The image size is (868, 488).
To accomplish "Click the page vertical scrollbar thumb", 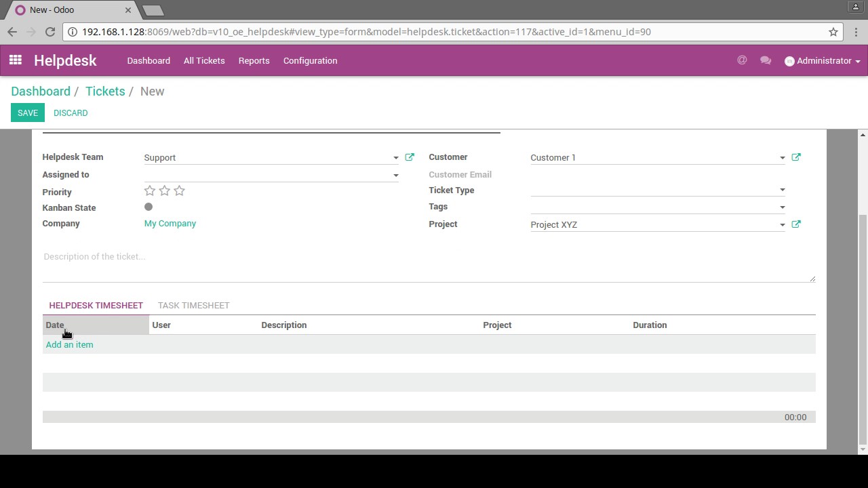I will (x=863, y=329).
